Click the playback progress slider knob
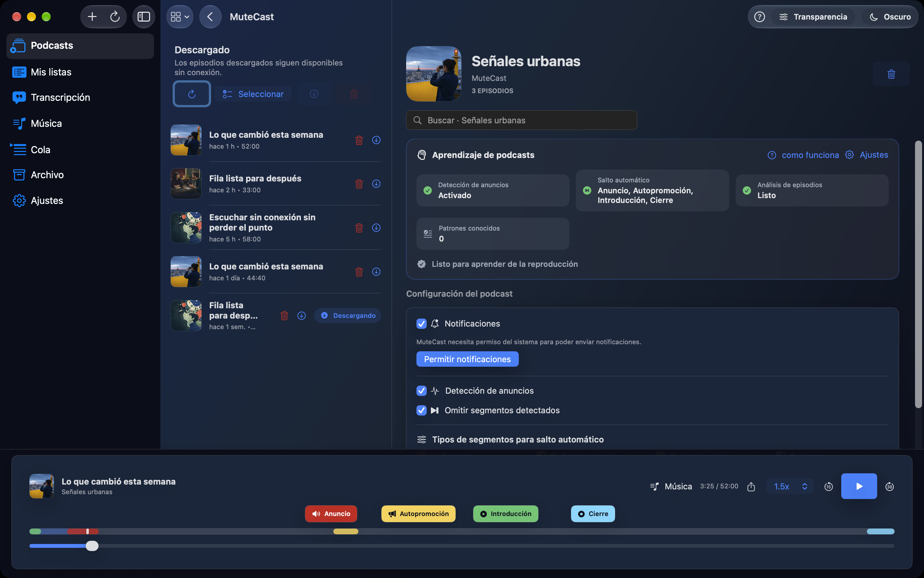 [92, 546]
